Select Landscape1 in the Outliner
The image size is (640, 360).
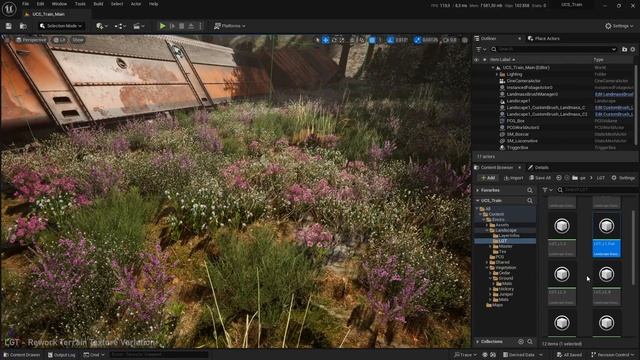[x=518, y=101]
